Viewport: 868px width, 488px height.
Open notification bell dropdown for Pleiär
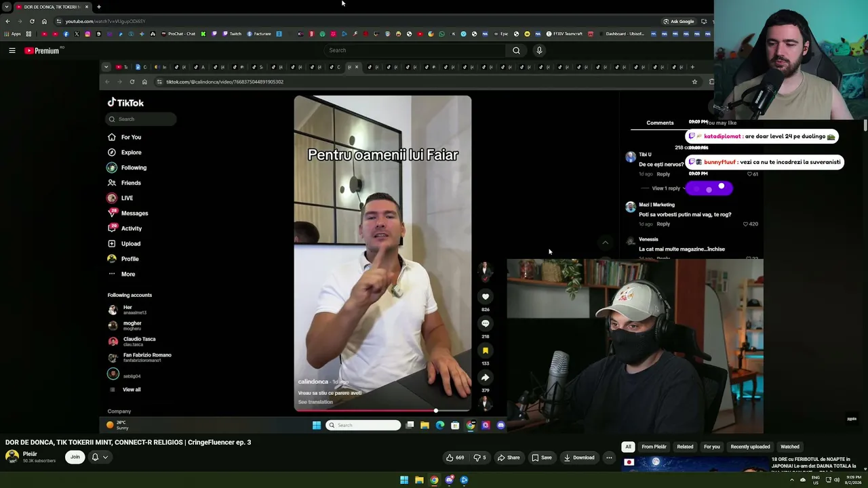(x=99, y=457)
